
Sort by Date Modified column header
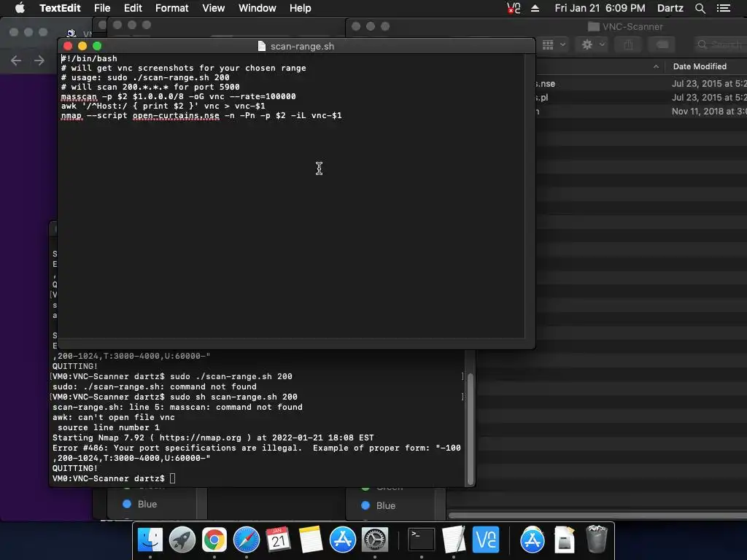[700, 66]
